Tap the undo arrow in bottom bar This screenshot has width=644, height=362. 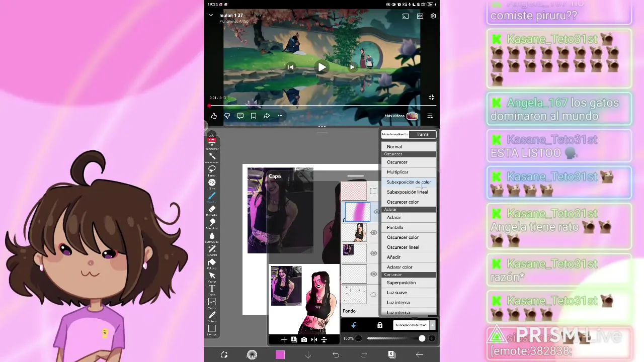tap(336, 355)
